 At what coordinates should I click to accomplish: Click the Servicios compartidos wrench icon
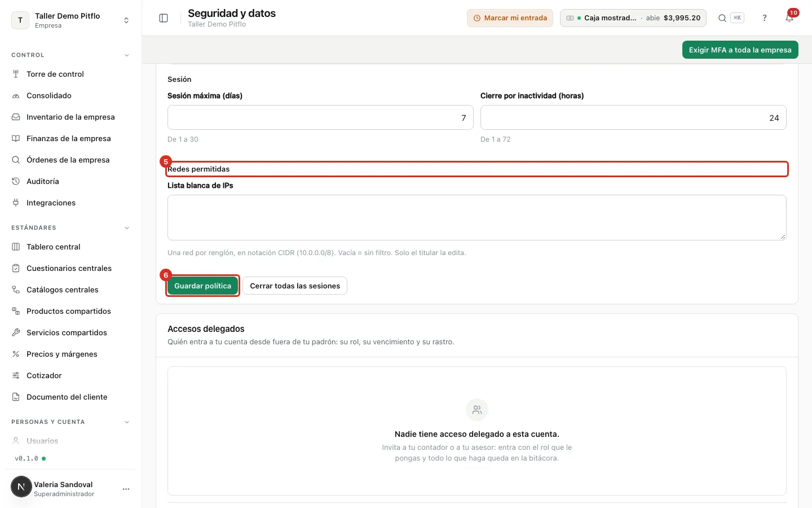[16, 332]
